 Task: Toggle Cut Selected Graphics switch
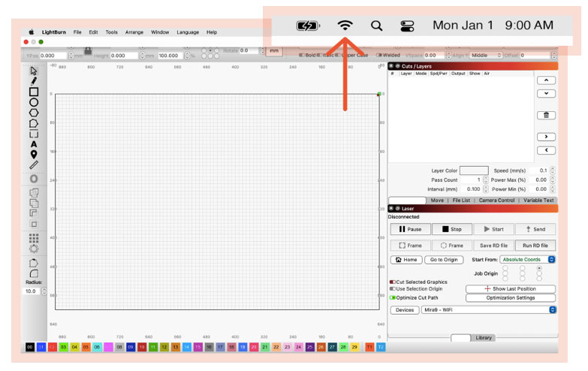click(x=393, y=282)
